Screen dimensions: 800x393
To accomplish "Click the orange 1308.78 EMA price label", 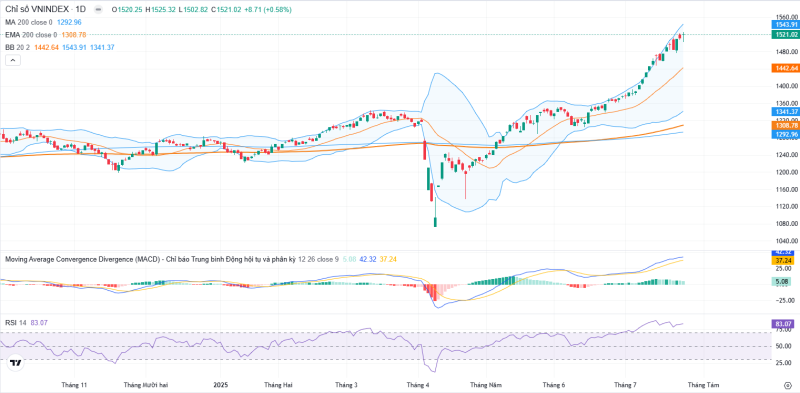I will pyautogui.click(x=785, y=126).
